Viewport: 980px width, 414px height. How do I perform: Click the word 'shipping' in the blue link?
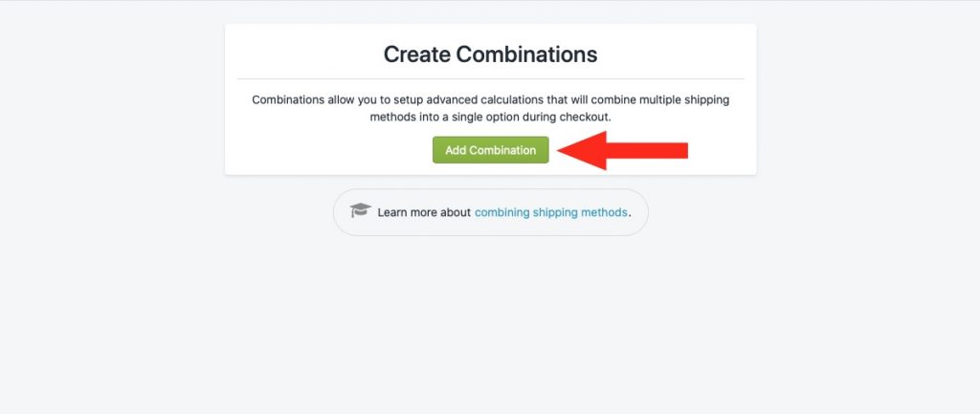point(554,212)
